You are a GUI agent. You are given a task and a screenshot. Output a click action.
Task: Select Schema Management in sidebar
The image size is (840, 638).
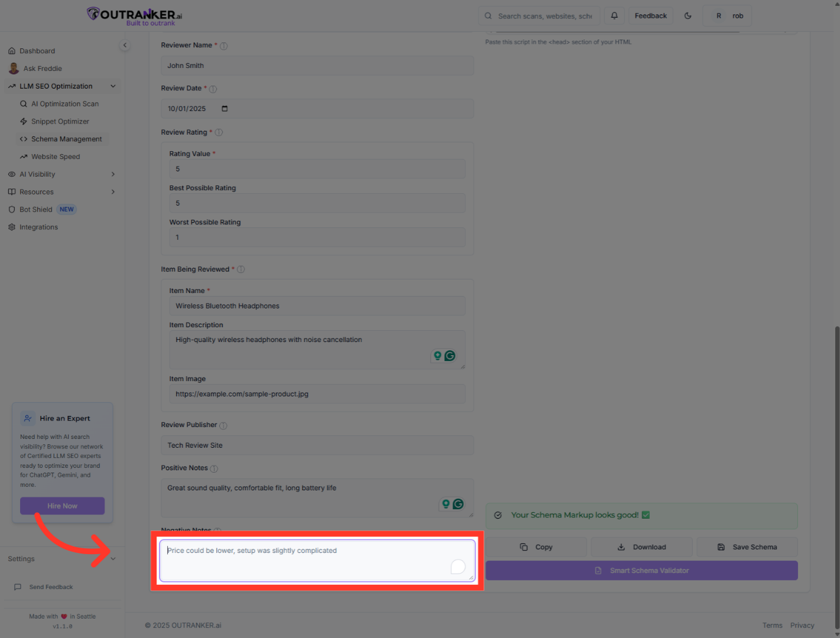63,139
